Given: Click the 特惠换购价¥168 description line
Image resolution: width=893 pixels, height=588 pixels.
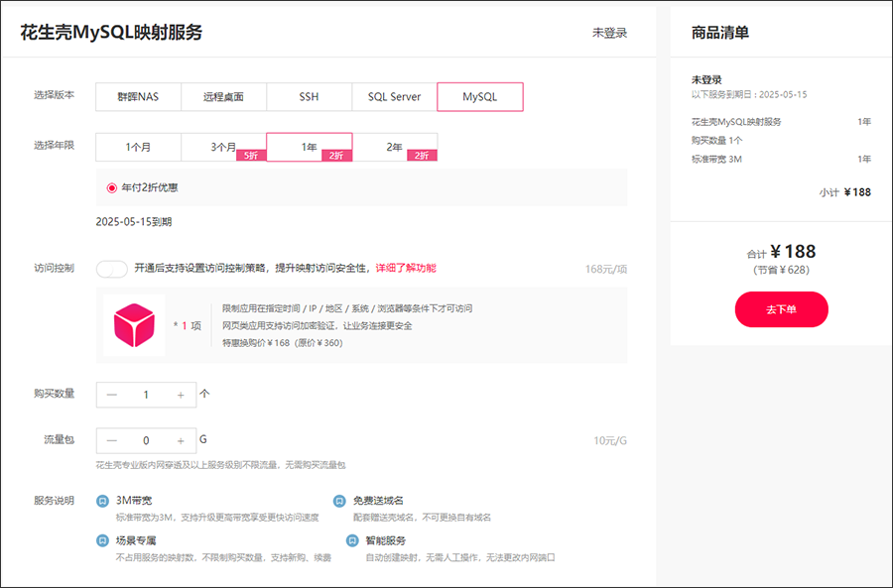Looking at the screenshot, I should (283, 343).
